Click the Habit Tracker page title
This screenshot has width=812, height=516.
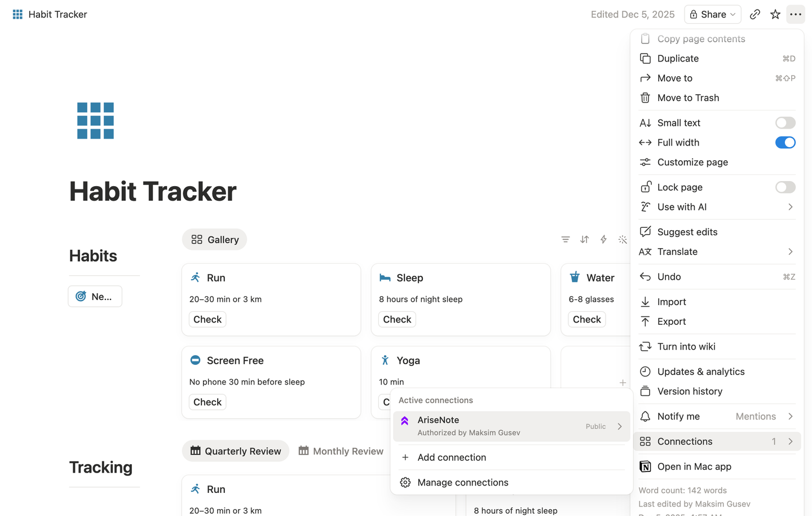pyautogui.click(x=153, y=192)
